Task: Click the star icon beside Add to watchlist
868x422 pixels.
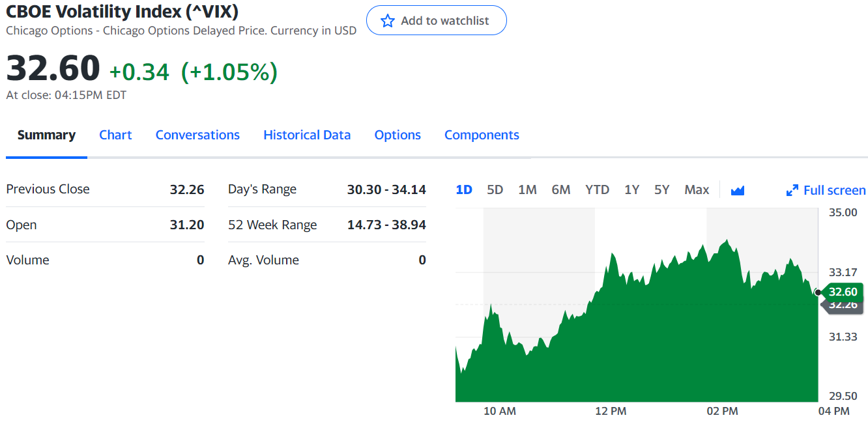Action: tap(388, 21)
